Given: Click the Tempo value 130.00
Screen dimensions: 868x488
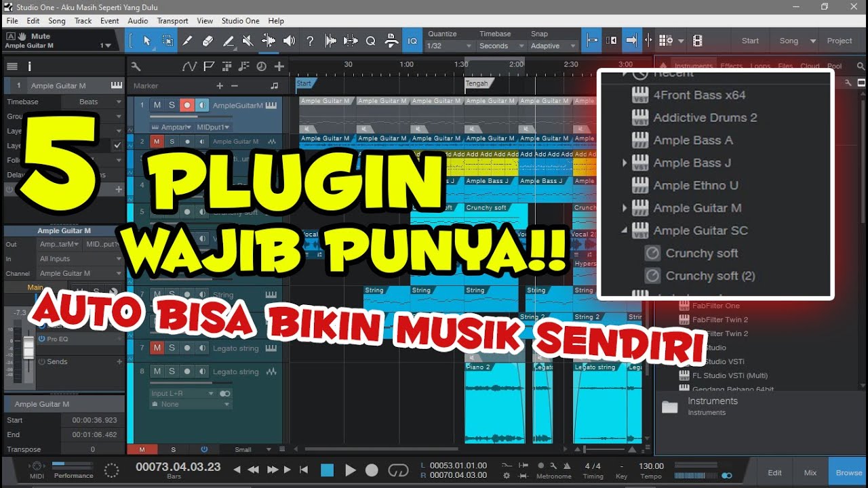Looking at the screenshot, I should pyautogui.click(x=652, y=466).
